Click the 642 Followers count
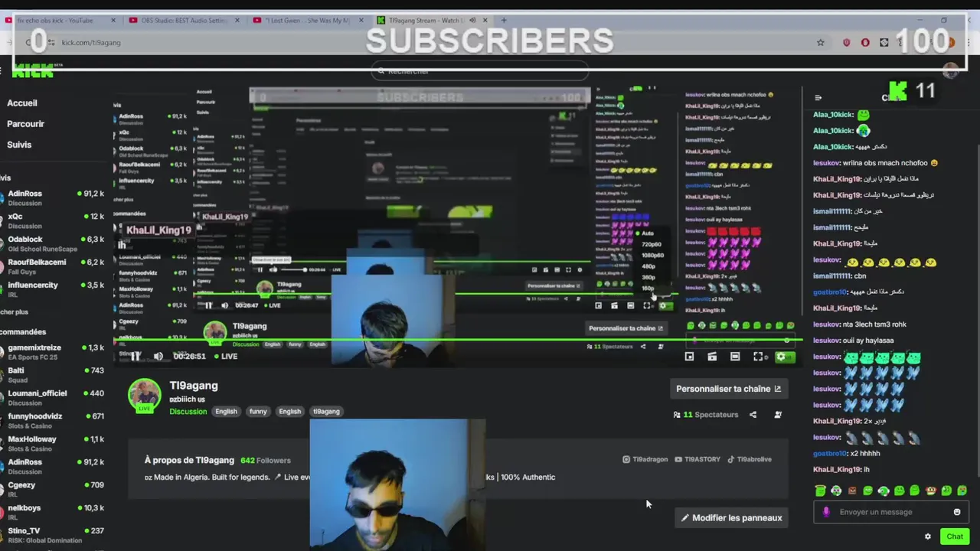The height and width of the screenshot is (551, 980). (x=266, y=461)
